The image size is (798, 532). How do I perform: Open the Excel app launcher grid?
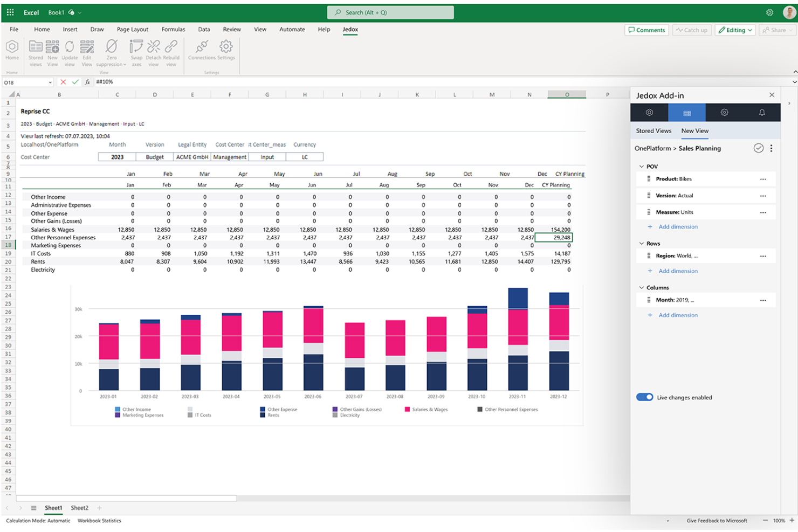coord(10,12)
